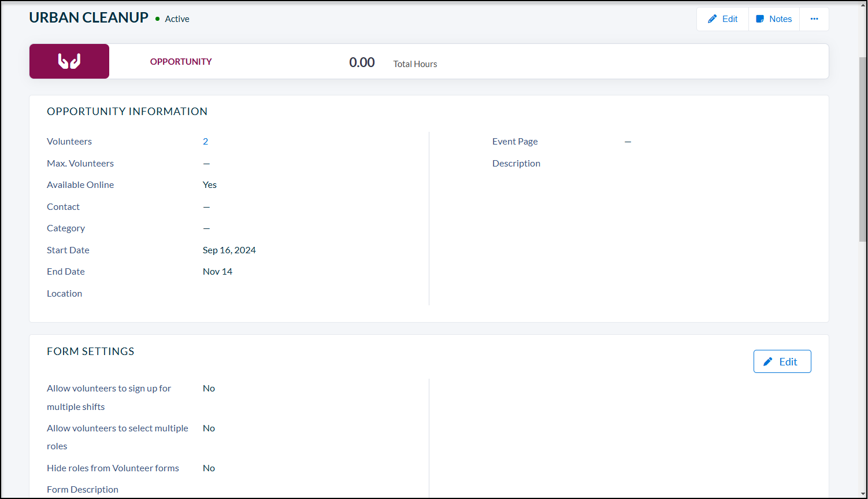Click the Start Date label
The width and height of the screenshot is (868, 499).
68,250
